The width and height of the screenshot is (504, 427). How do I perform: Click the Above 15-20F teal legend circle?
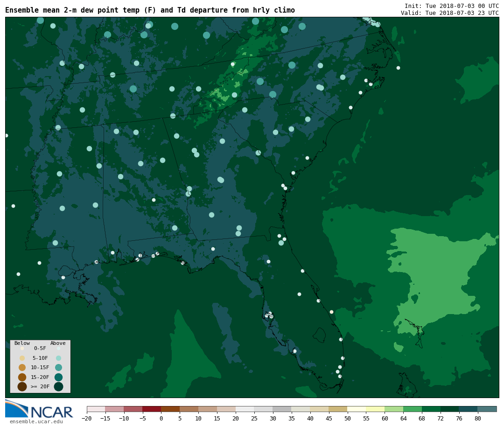point(58,377)
